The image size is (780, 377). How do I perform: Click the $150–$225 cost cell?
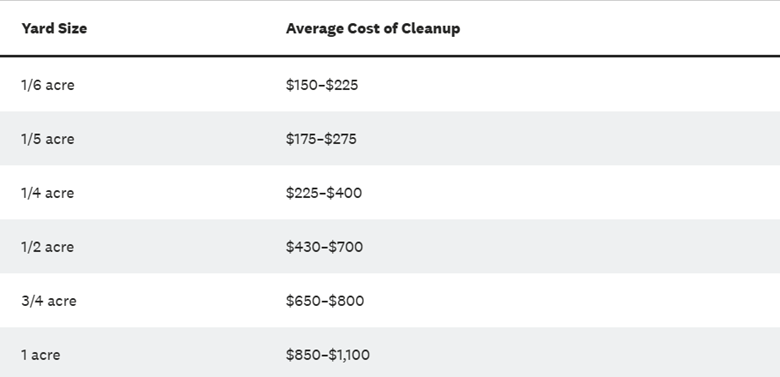pos(322,85)
